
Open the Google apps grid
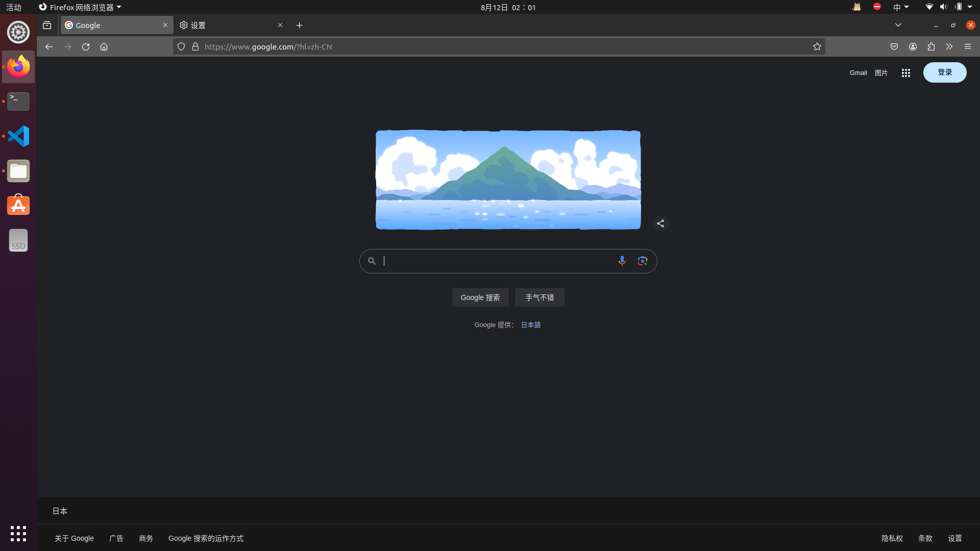click(x=905, y=73)
